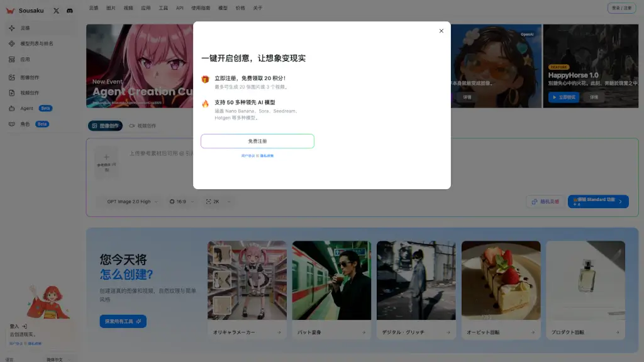
Task: Select 视频创作 in the sidebar
Action: [x=29, y=93]
